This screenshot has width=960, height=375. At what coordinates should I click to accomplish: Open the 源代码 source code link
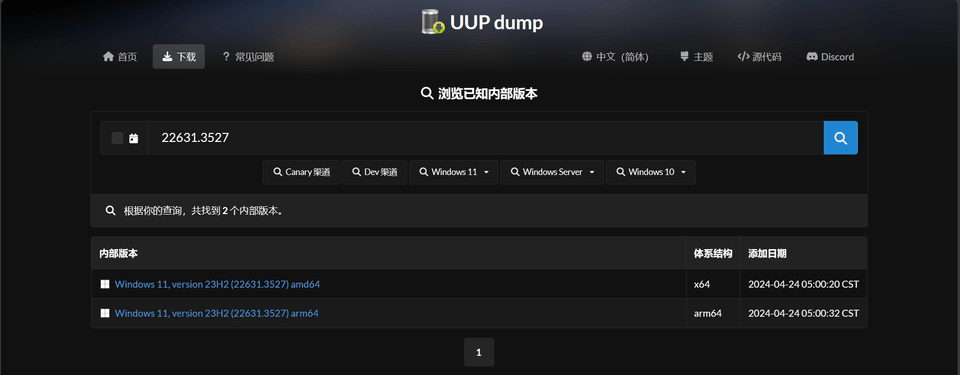tap(759, 57)
